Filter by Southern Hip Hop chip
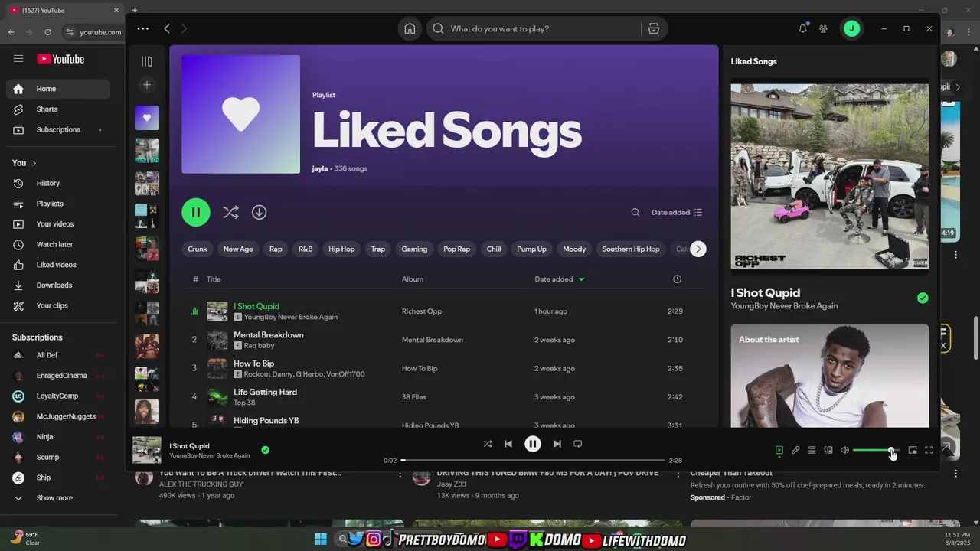The height and width of the screenshot is (551, 980). [631, 249]
